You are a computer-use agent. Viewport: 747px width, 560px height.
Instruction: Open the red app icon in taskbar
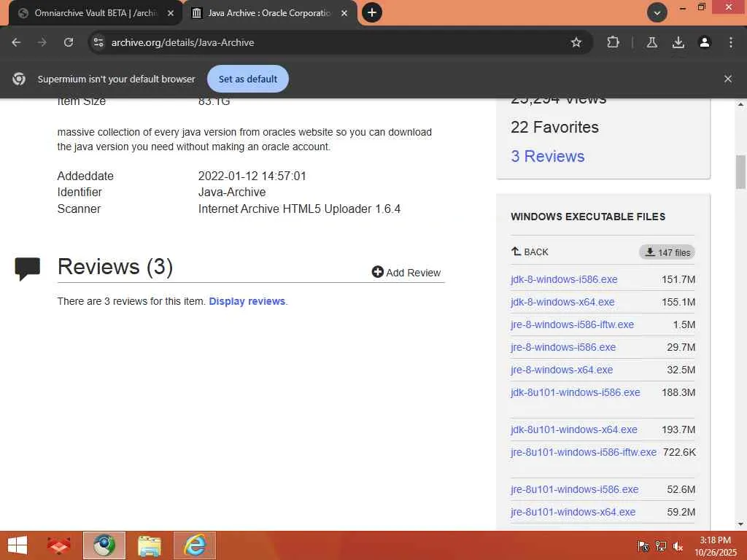coord(58,545)
